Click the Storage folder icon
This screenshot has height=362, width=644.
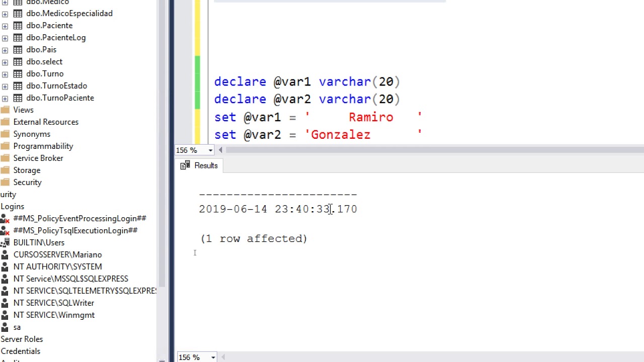(x=5, y=170)
